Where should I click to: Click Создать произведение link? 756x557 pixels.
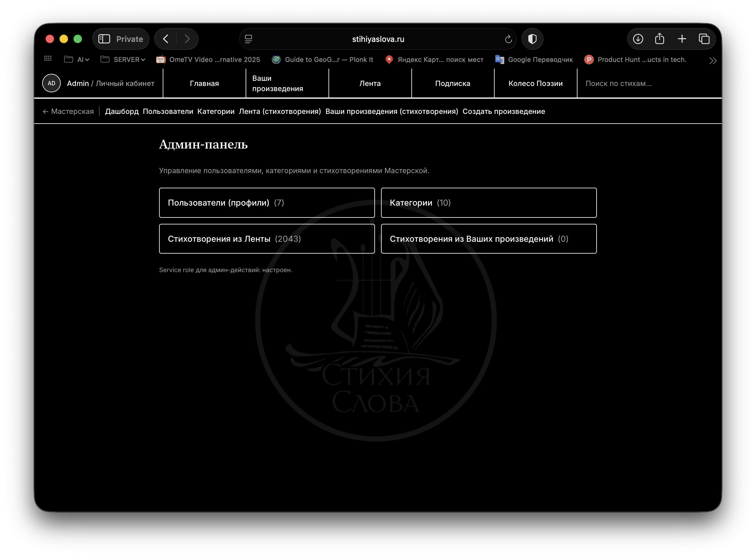pos(504,111)
